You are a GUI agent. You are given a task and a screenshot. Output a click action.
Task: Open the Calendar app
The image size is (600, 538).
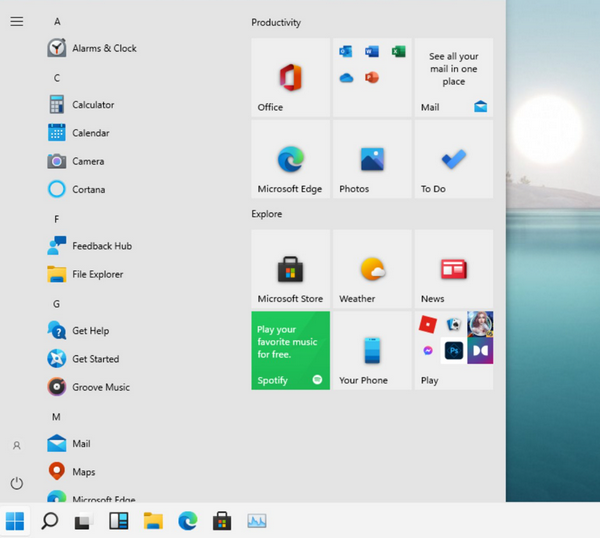[78, 133]
